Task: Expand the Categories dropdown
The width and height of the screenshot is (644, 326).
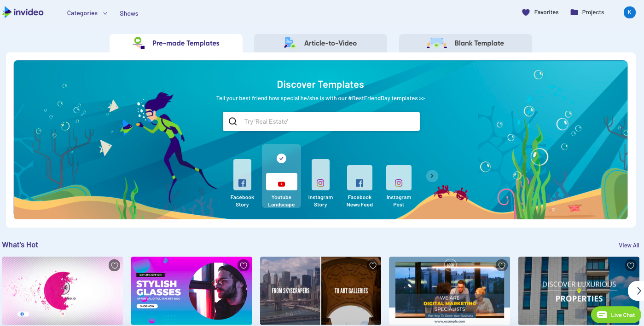Action: click(87, 13)
